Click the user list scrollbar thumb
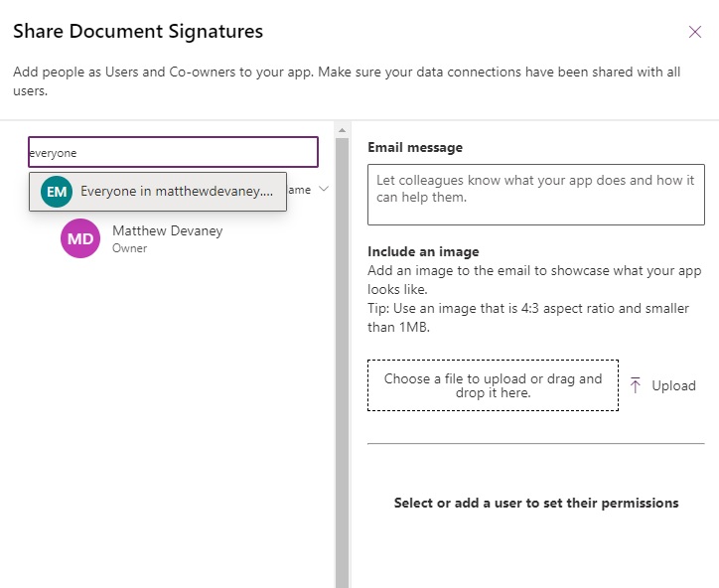Screen dimensions: 719x588 [343, 358]
